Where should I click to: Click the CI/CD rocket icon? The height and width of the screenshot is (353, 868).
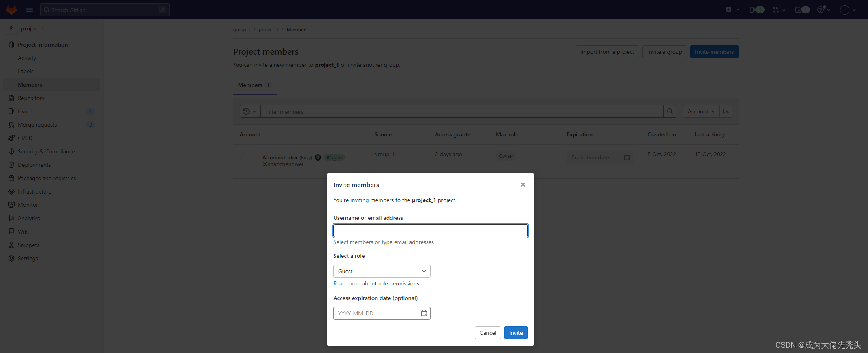11,138
